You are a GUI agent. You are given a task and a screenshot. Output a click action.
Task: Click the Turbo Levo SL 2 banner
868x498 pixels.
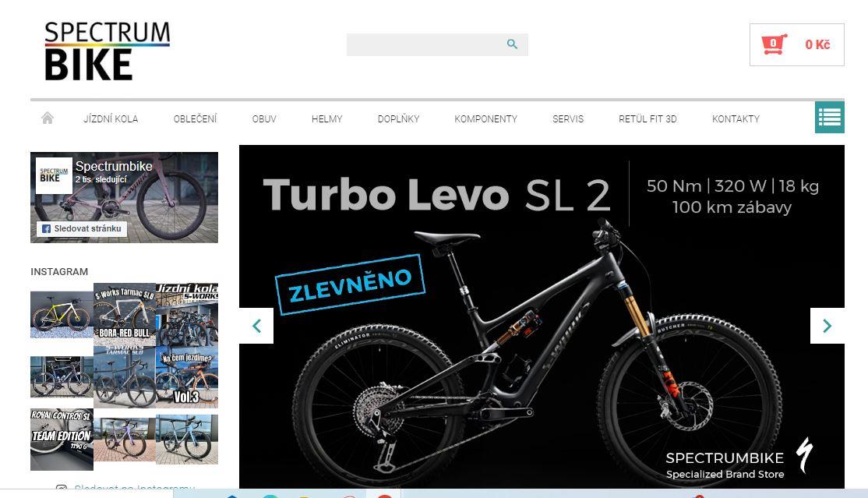542,316
